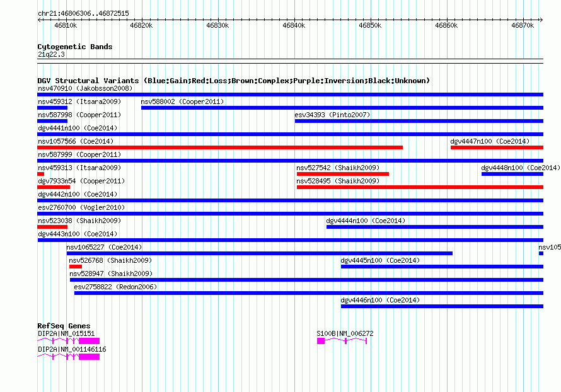The image size is (561, 392).
Task: Select DIP2A|NM_001146116 gene label
Action: [x=72, y=349]
